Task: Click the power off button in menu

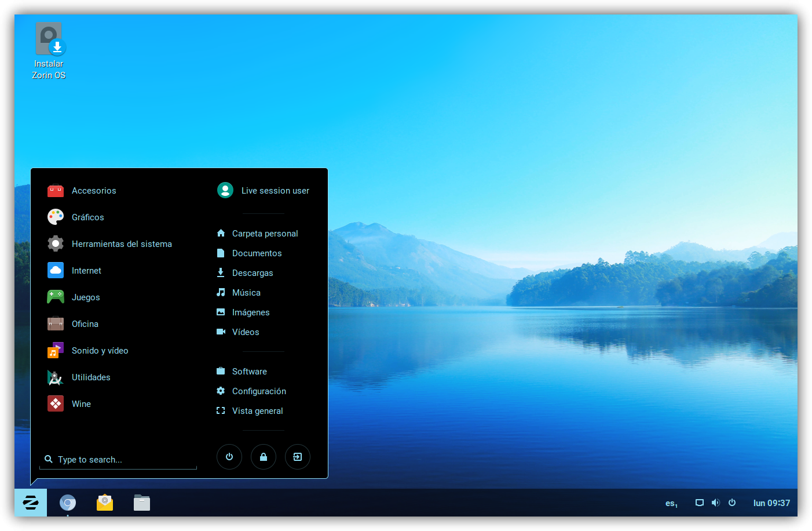Action: (x=229, y=457)
